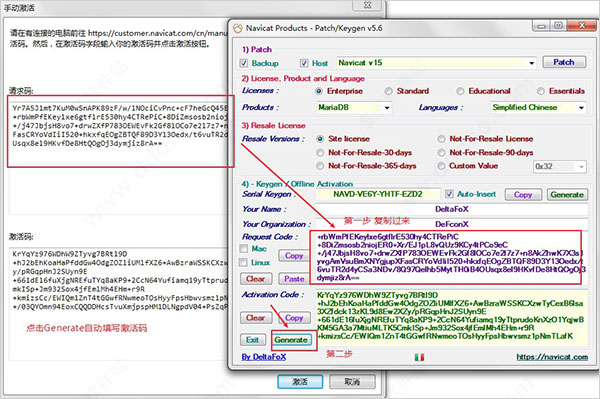Select the Custom Value radio option
The height and width of the screenshot is (399, 600).
click(x=442, y=166)
